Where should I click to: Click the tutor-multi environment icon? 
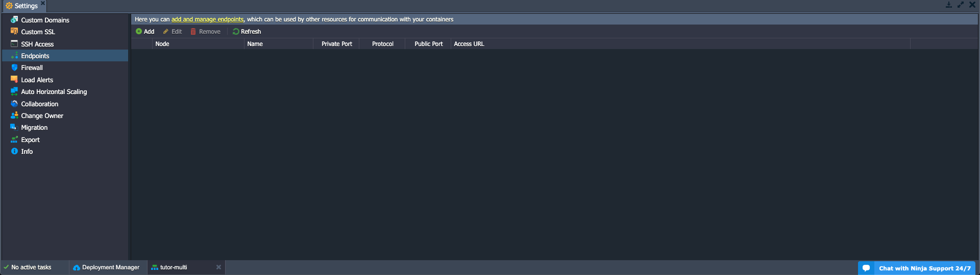[x=155, y=267]
